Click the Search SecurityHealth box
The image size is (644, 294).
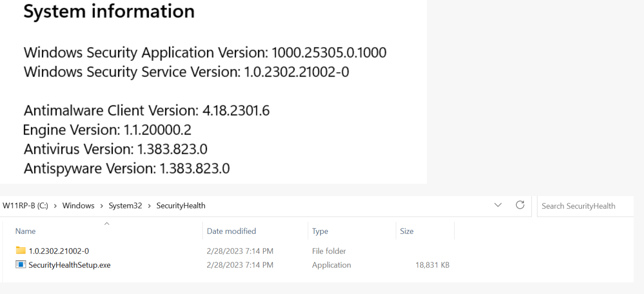point(585,206)
